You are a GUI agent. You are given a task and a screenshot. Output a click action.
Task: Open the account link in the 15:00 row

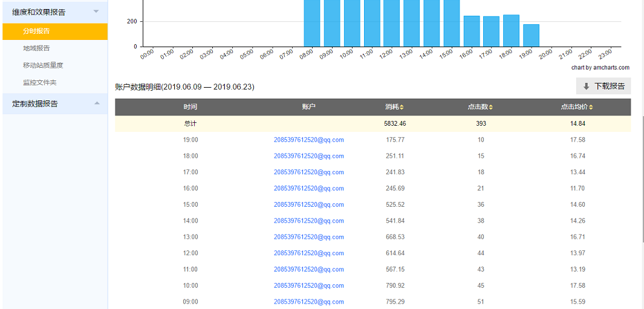click(309, 204)
